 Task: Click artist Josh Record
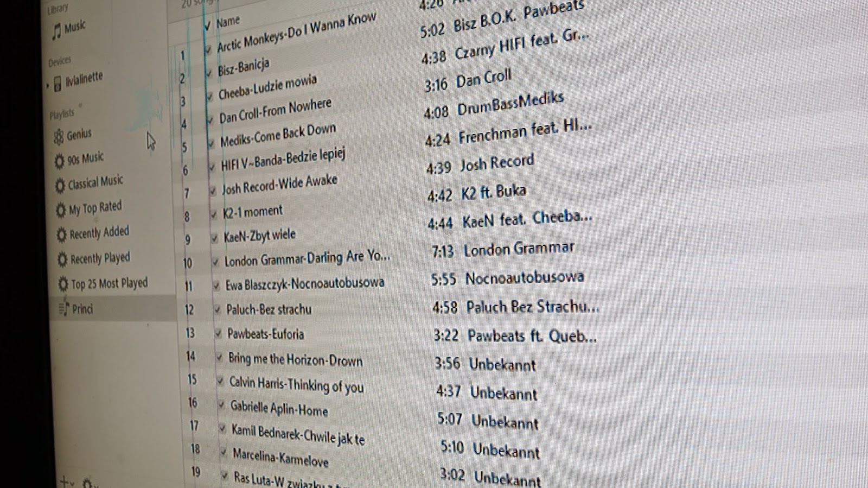point(497,163)
